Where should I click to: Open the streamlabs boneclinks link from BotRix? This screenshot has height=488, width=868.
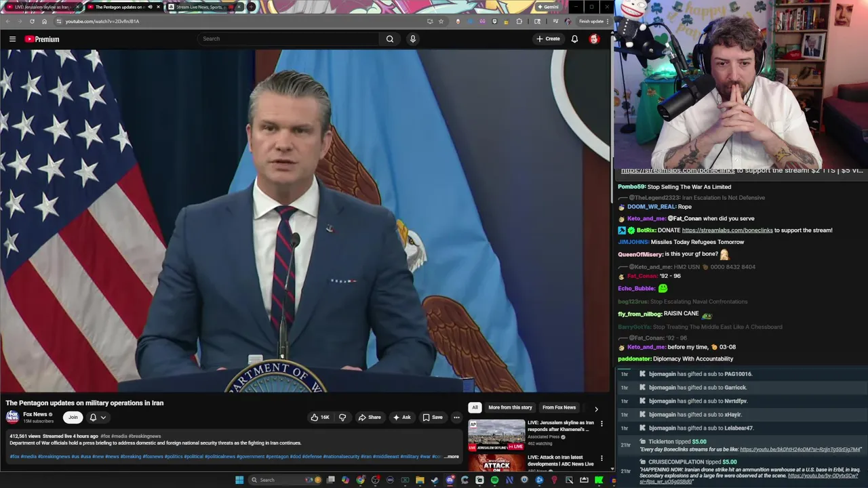[727, 230]
